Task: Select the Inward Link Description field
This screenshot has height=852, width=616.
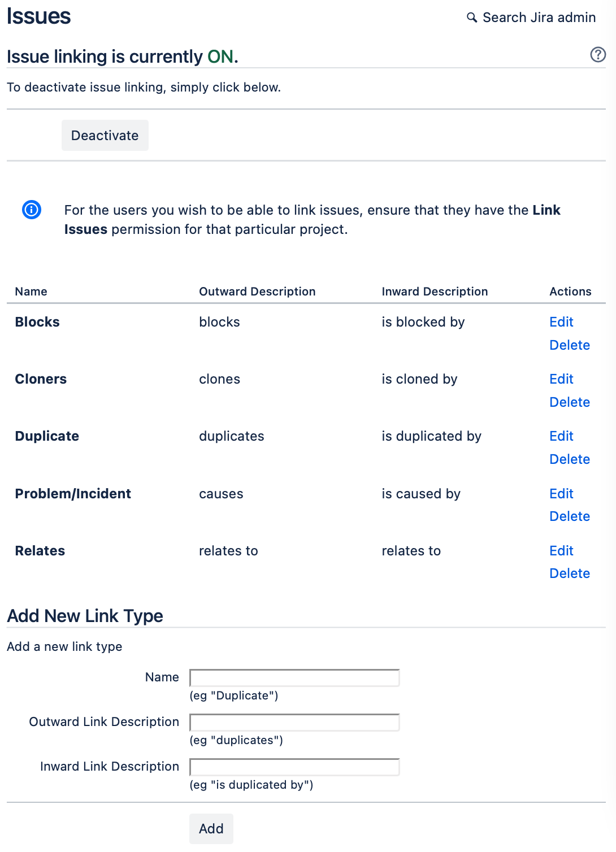Action: pyautogui.click(x=294, y=767)
